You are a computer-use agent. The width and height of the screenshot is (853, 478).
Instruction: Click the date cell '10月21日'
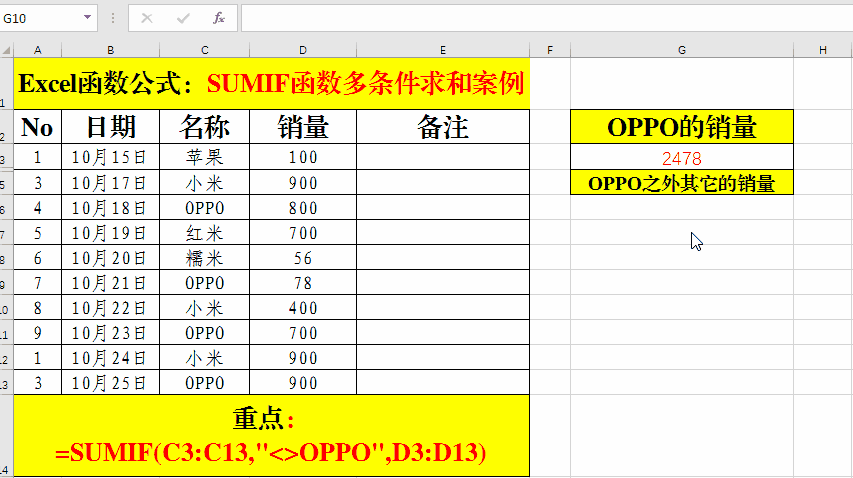[110, 283]
